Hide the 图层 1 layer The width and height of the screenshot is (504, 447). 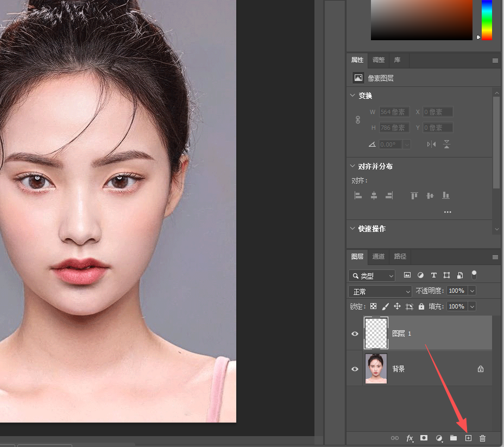[355, 333]
